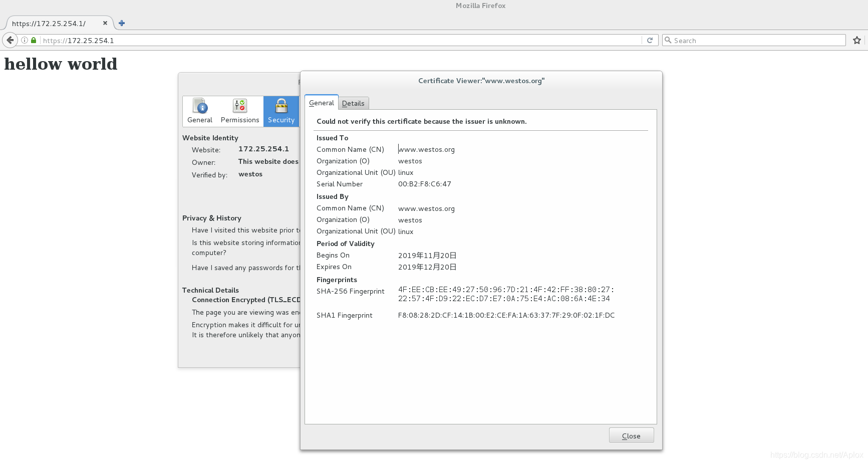
Task: Open site info via circled i icon
Action: (24, 40)
